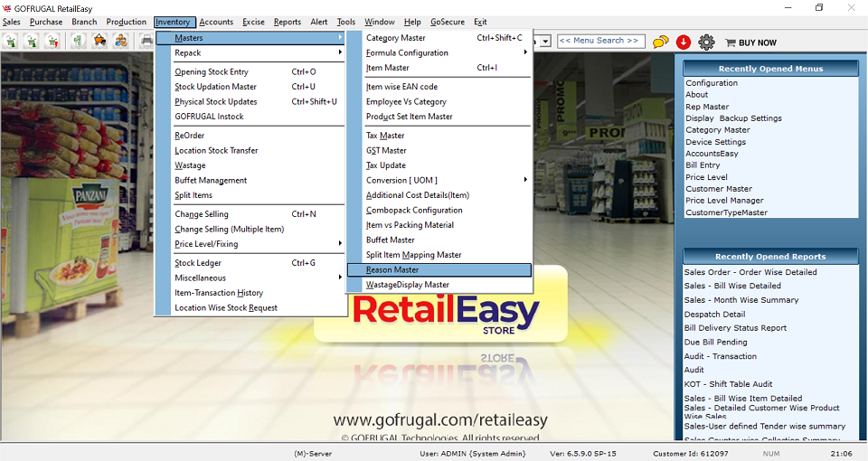Select GST Master in the Masters submenu
Image resolution: width=868 pixels, height=461 pixels.
point(386,151)
